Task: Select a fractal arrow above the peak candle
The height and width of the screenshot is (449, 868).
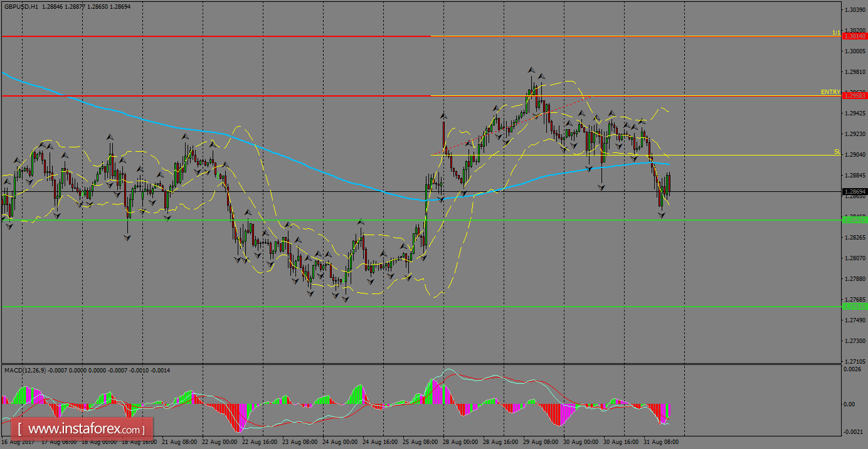Action: (x=532, y=65)
